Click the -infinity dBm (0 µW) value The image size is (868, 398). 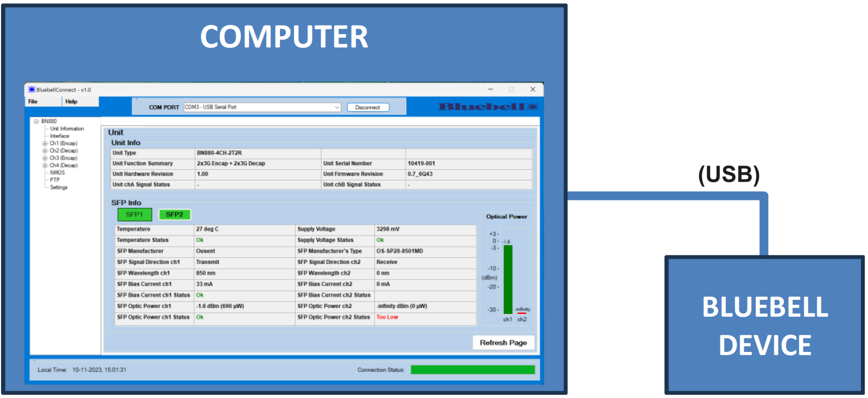pyautogui.click(x=402, y=306)
